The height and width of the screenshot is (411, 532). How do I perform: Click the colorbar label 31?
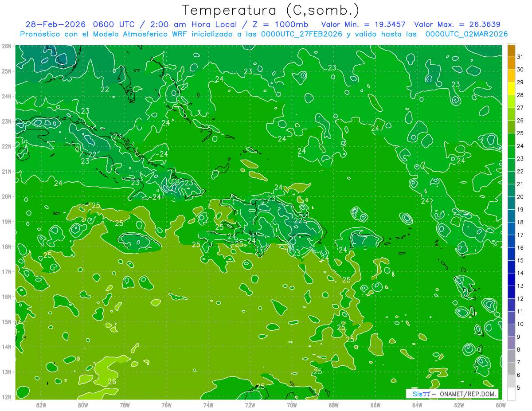(520, 57)
